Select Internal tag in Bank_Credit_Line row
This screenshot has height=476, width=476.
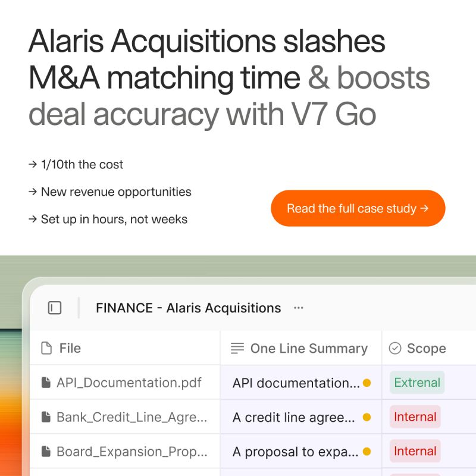(415, 417)
